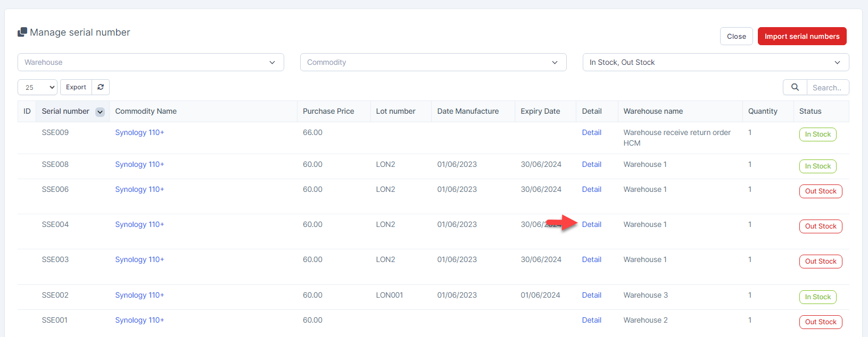Click the Close button

tap(736, 36)
